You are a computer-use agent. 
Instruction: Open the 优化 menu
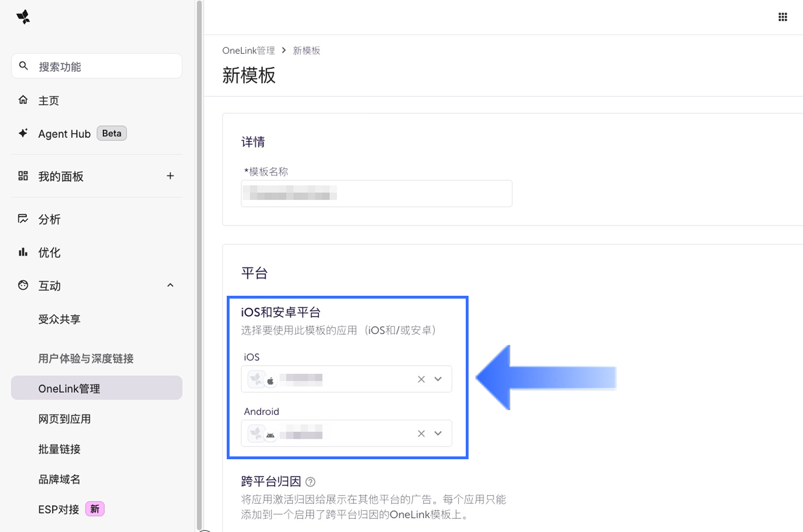[50, 252]
